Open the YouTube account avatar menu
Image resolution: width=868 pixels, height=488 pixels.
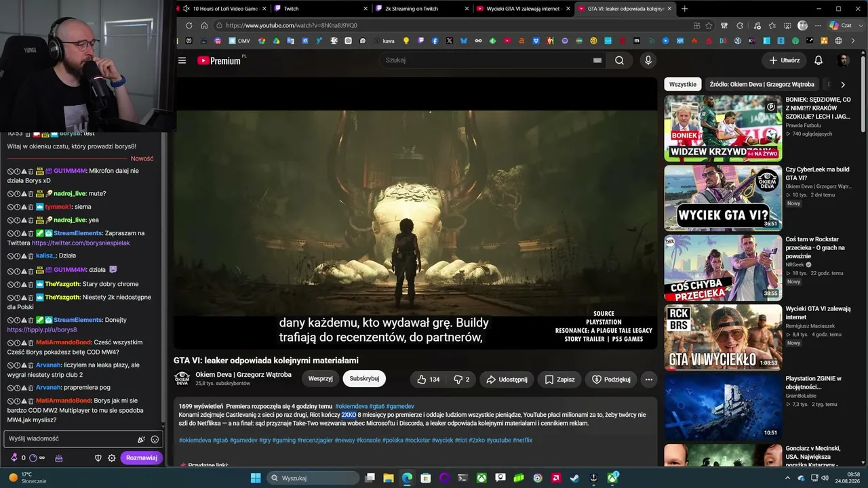click(843, 60)
